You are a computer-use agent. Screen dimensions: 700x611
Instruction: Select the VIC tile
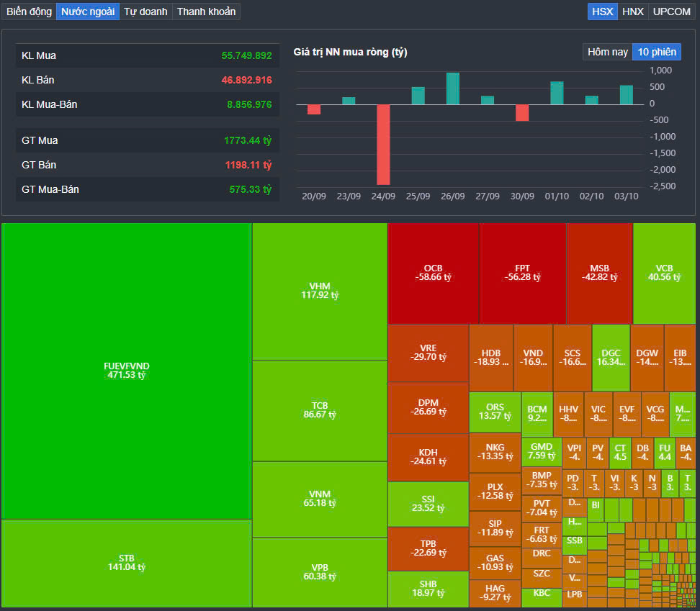coord(598,414)
